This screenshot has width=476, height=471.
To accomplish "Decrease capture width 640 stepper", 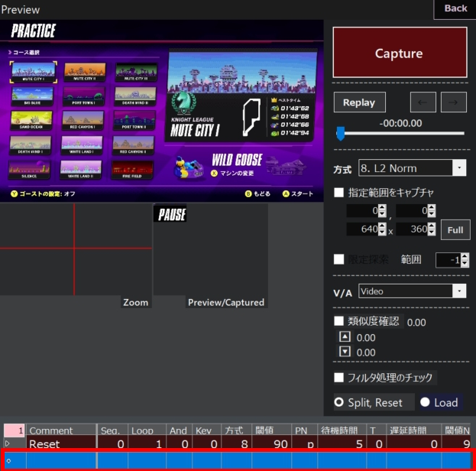I will 382,232.
